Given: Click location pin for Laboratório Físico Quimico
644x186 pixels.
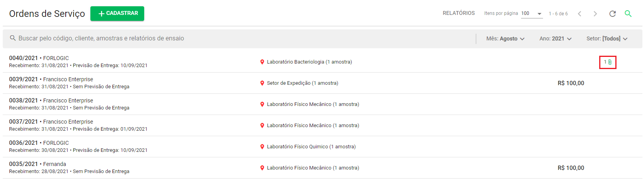Looking at the screenshot, I should coord(262,147).
